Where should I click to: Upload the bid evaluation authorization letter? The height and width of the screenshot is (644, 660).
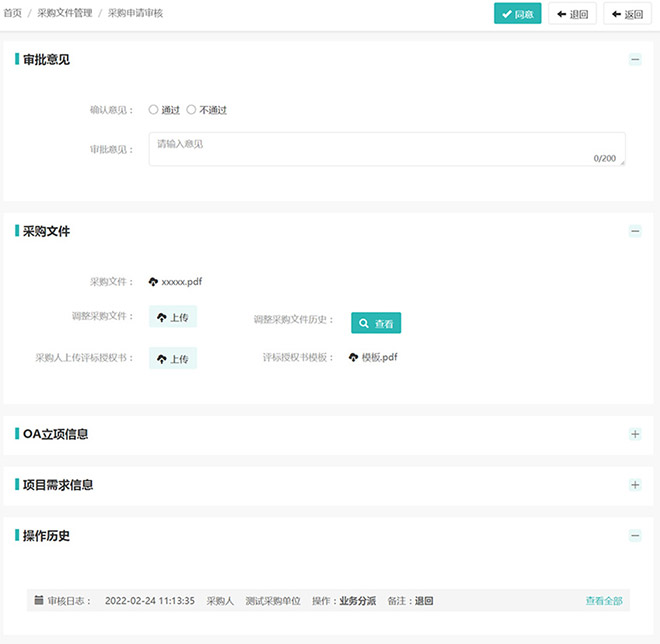pos(173,358)
